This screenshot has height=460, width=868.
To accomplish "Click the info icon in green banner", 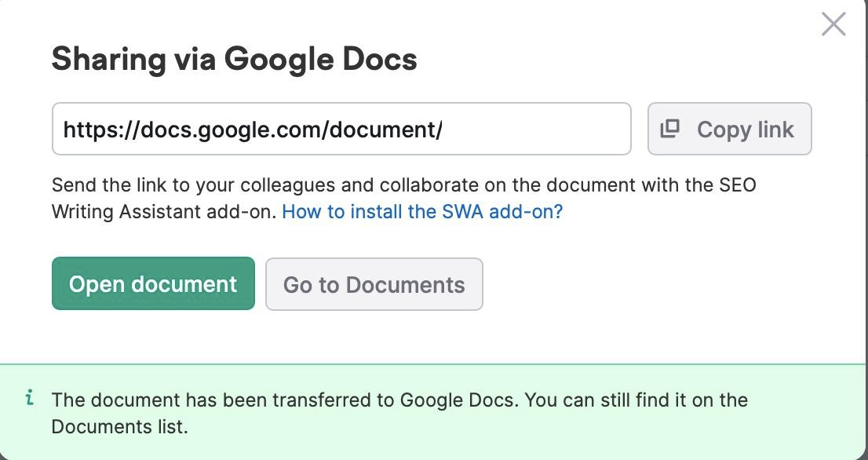I will click(x=30, y=397).
